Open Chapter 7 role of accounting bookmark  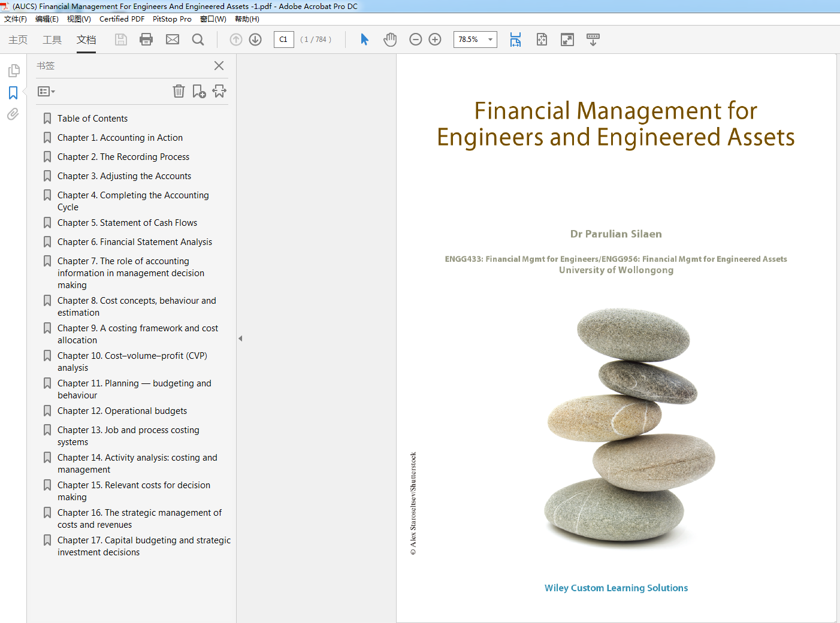pos(131,273)
